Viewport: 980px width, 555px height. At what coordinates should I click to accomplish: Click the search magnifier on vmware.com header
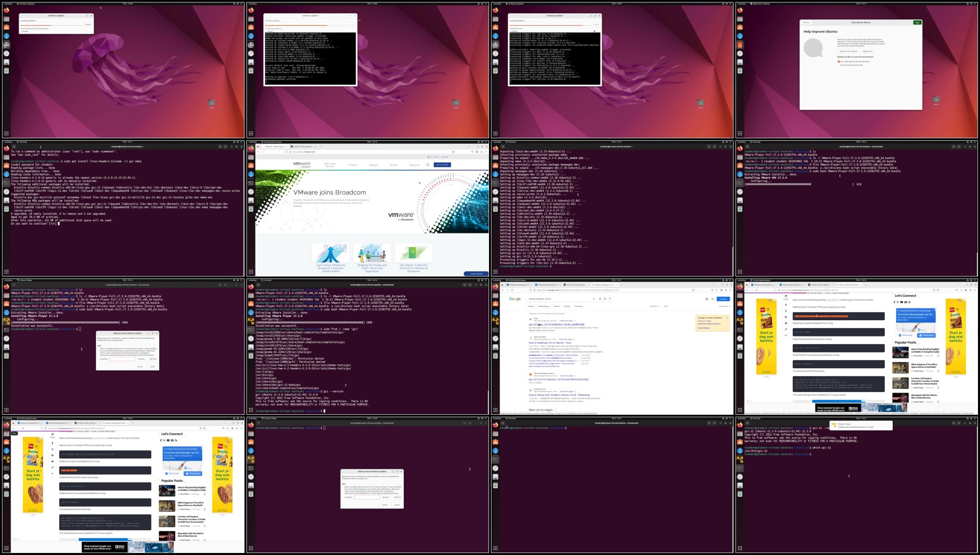(x=428, y=165)
